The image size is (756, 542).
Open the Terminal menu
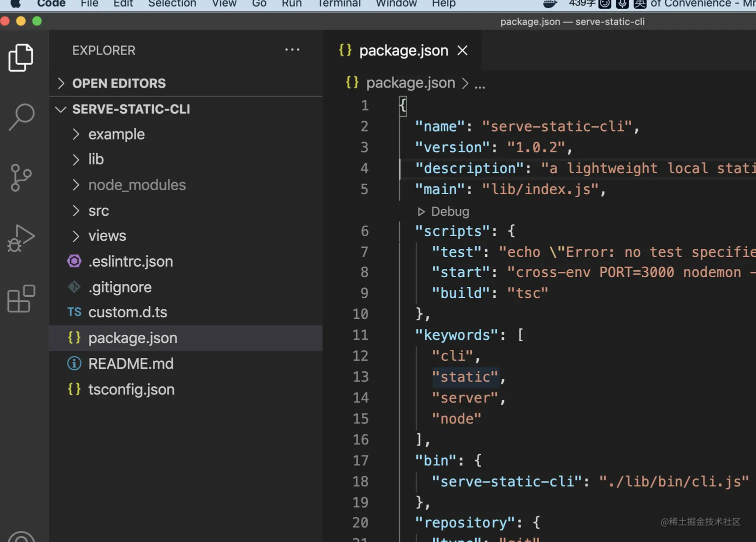click(339, 4)
